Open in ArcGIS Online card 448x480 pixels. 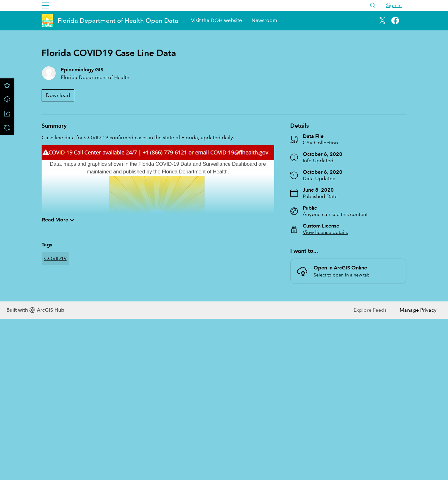[x=348, y=271]
